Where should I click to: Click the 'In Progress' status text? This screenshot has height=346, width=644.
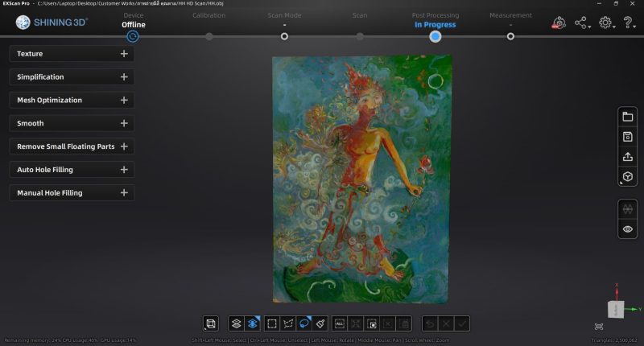[436, 25]
